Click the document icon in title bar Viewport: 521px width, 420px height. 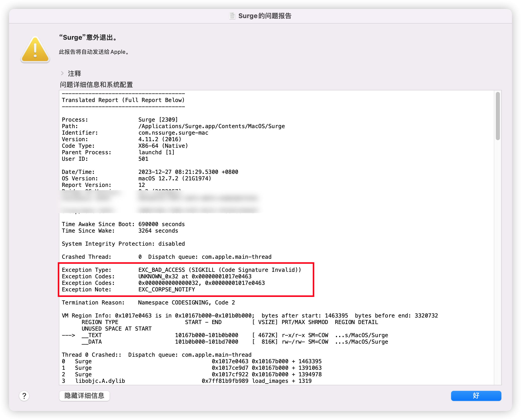click(232, 16)
